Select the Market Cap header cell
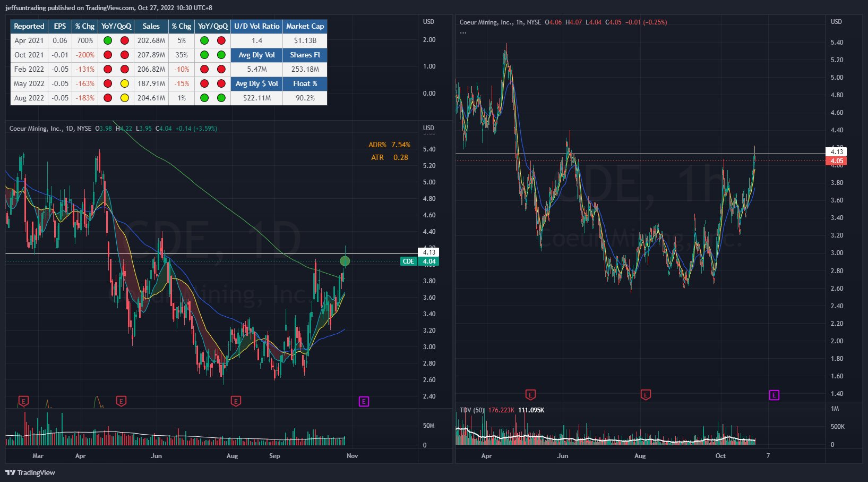Screen dimensions: 868x482 coord(305,26)
